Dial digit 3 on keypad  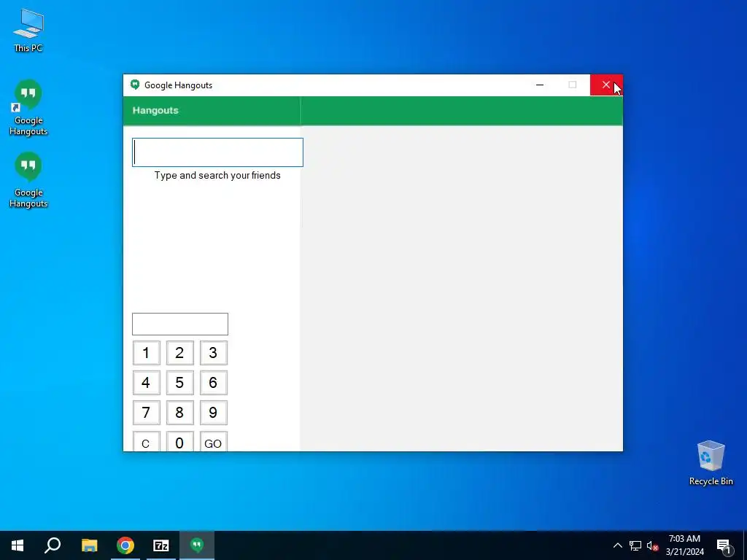point(214,353)
